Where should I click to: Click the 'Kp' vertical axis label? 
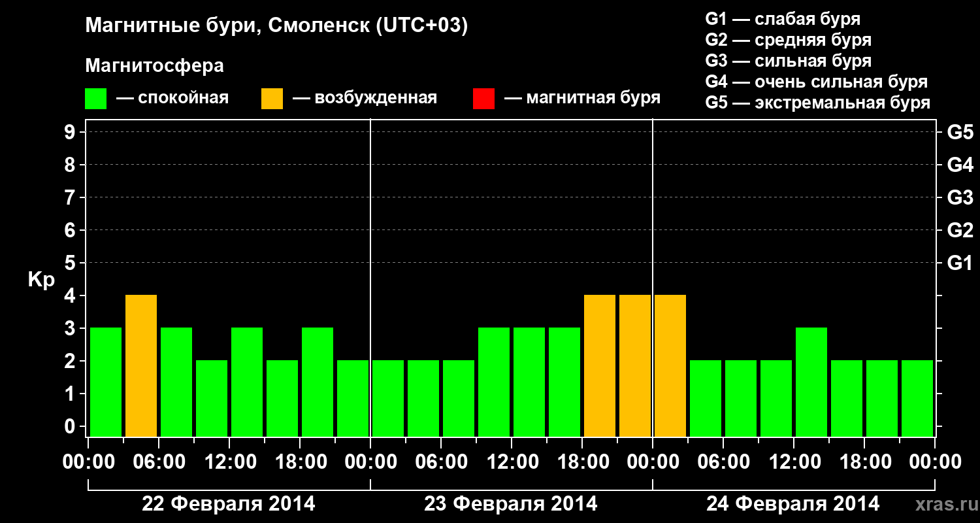point(41,280)
